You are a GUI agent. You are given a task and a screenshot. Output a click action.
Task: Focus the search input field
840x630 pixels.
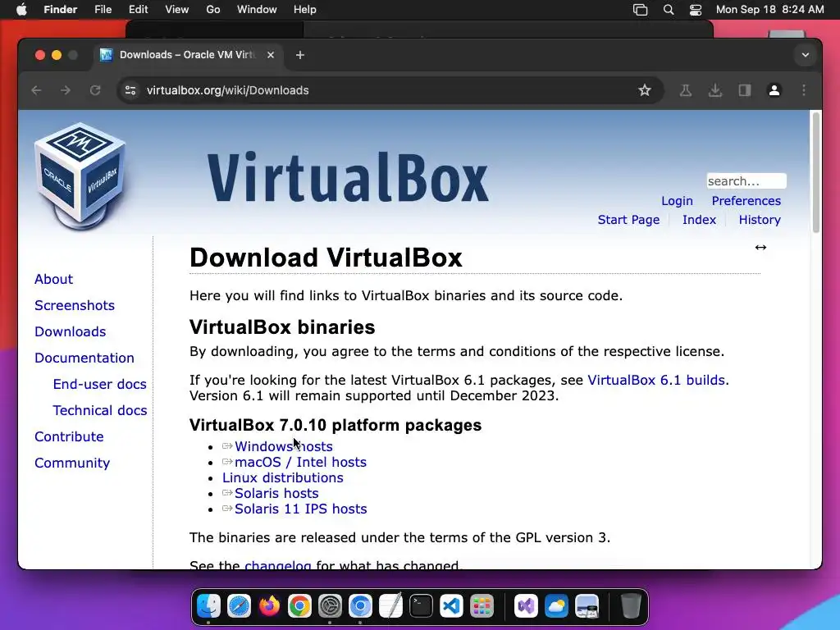click(746, 181)
